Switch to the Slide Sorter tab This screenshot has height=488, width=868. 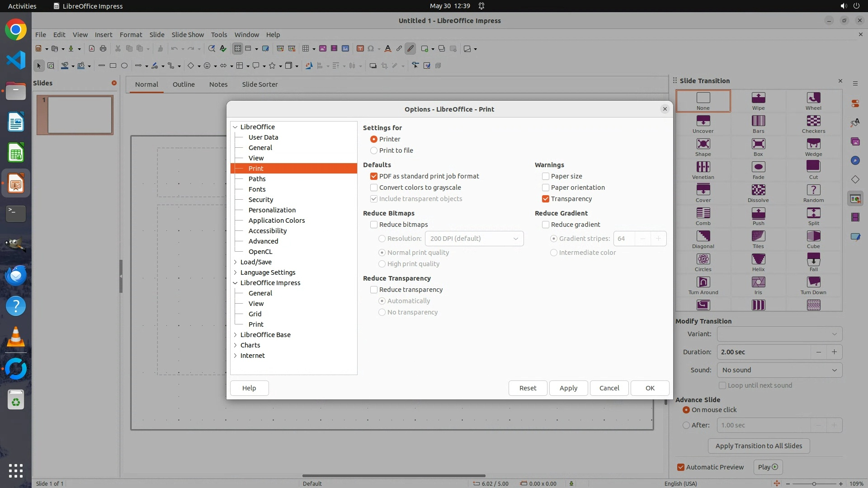coord(259,84)
